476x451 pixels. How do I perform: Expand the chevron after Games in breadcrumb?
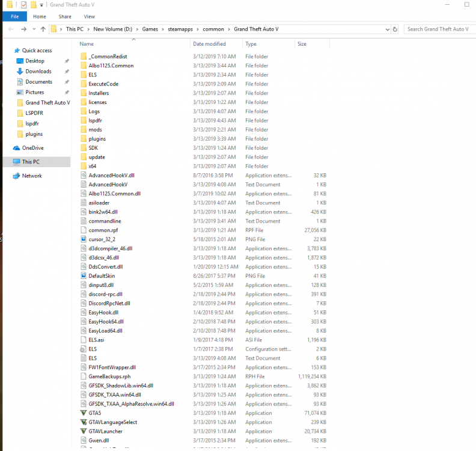point(163,29)
